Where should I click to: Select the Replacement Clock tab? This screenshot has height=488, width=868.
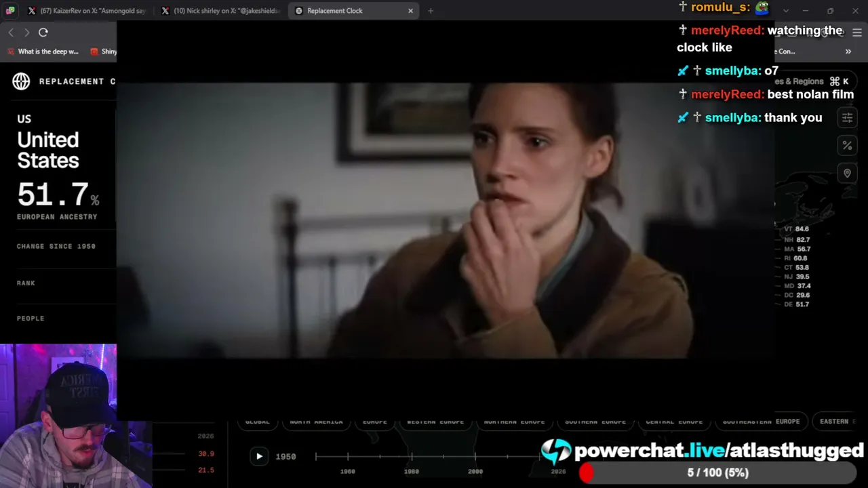tap(353, 11)
